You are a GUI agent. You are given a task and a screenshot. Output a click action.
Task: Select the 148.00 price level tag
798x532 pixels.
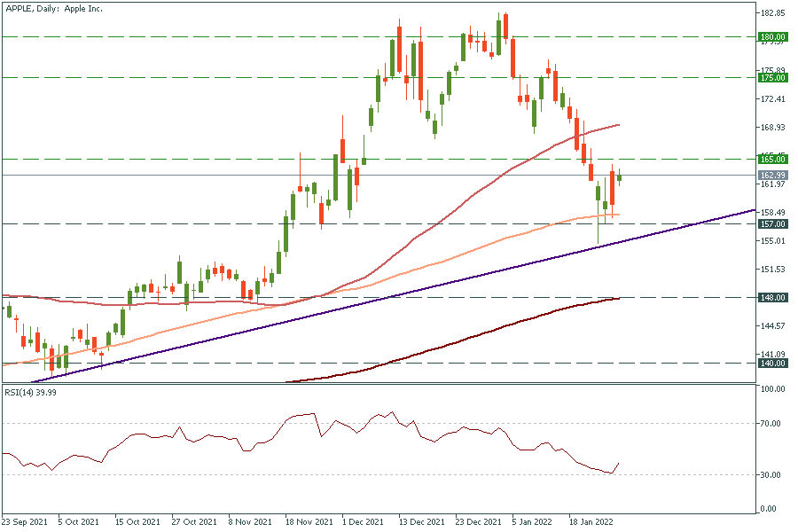[773, 298]
